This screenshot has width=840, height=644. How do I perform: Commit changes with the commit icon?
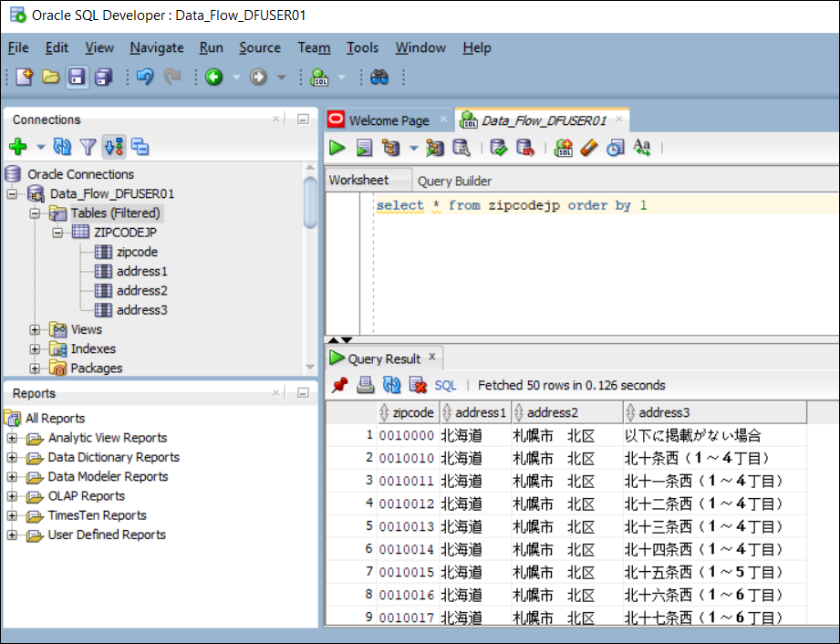click(x=498, y=148)
